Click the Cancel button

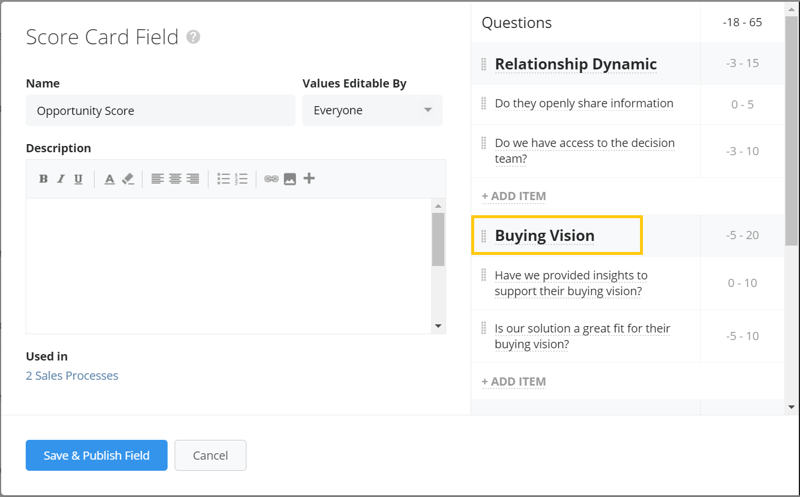[x=210, y=455]
